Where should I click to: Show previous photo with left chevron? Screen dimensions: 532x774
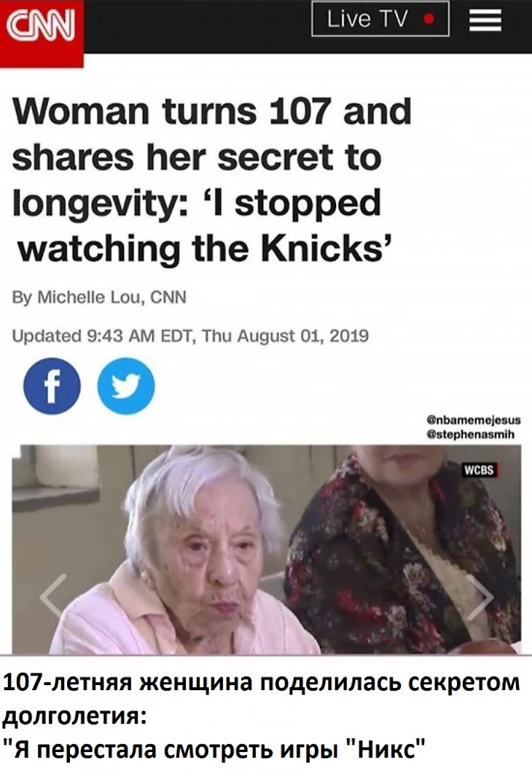(x=53, y=597)
